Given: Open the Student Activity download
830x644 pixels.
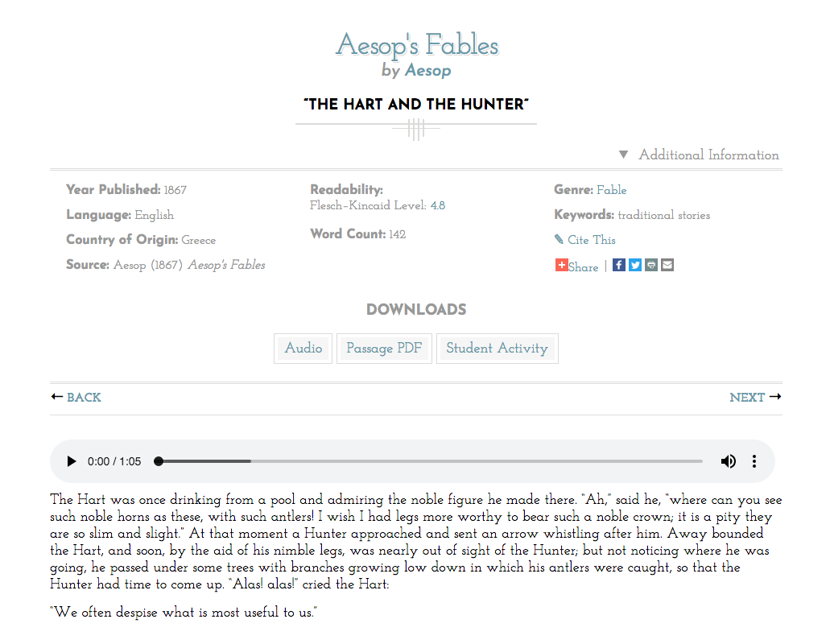Looking at the screenshot, I should pyautogui.click(x=497, y=349).
